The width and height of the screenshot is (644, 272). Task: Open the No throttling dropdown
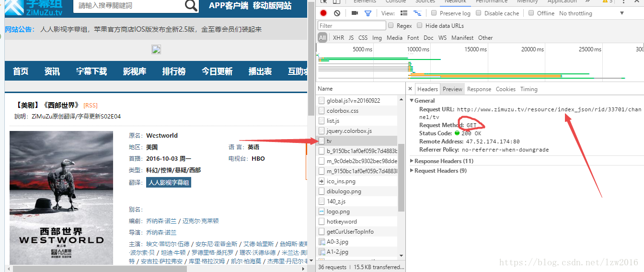[x=592, y=13]
